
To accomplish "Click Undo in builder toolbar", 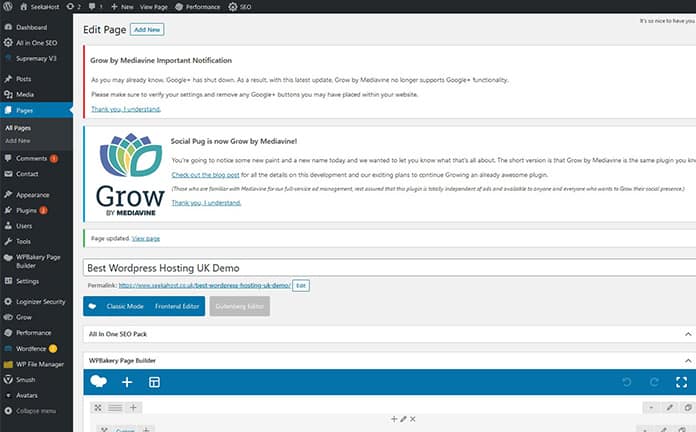I will pos(627,382).
